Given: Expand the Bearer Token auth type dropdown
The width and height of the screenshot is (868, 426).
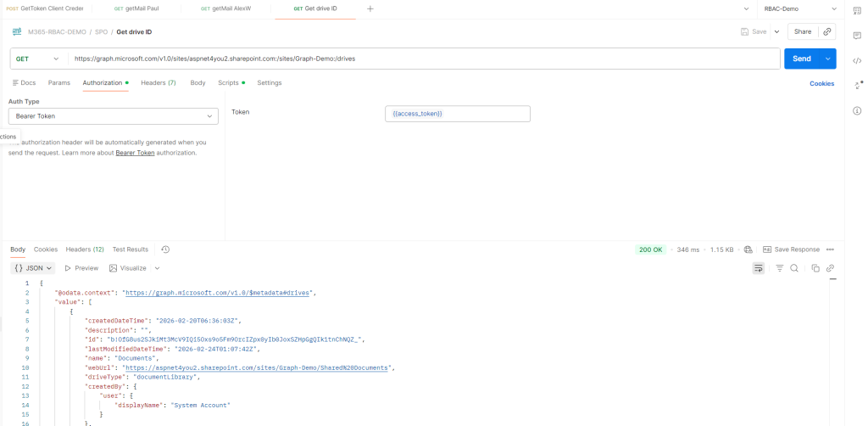Looking at the screenshot, I should click(x=114, y=115).
